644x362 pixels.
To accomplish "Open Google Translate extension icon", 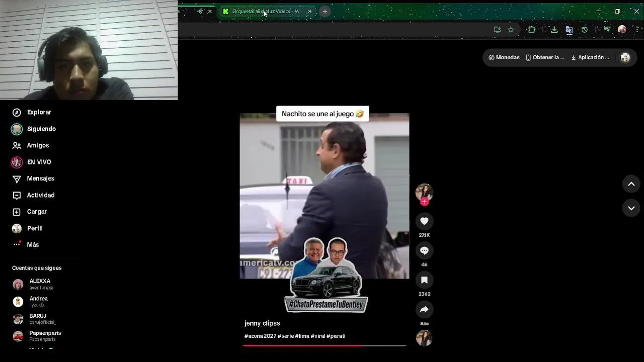I will coord(570,30).
